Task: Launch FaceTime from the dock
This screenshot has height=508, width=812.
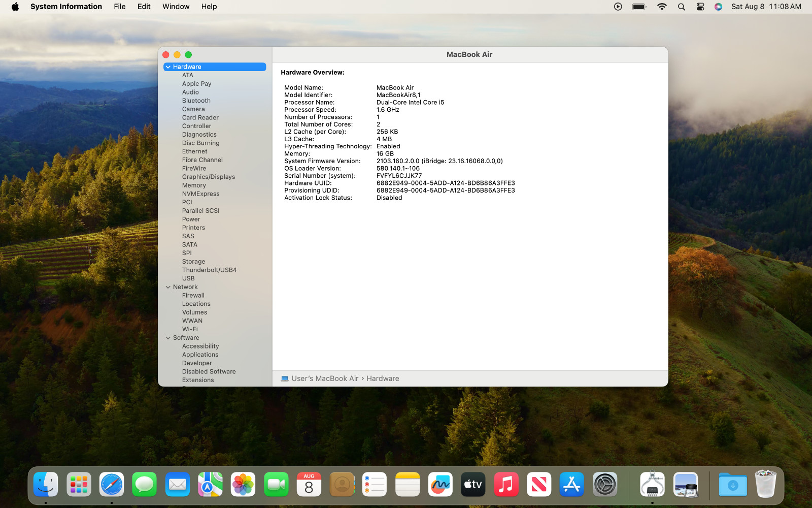Action: coord(276,485)
